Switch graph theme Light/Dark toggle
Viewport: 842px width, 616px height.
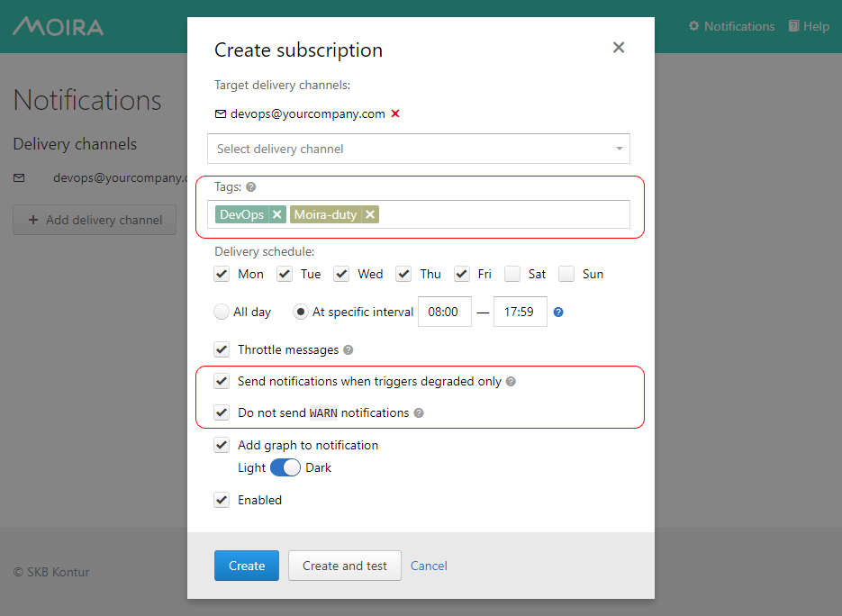285,468
